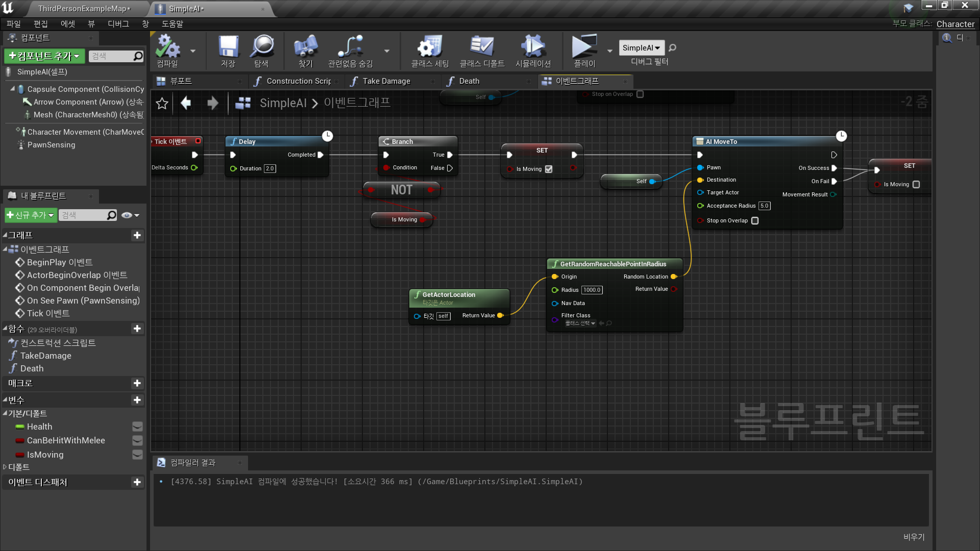Switch to the Take Damage tab
This screenshot has width=980, height=551.
tap(386, 81)
